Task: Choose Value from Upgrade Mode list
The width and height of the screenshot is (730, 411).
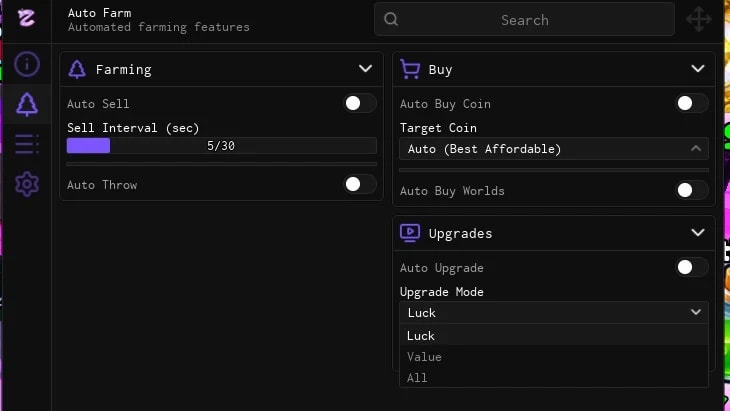Action: (554, 357)
